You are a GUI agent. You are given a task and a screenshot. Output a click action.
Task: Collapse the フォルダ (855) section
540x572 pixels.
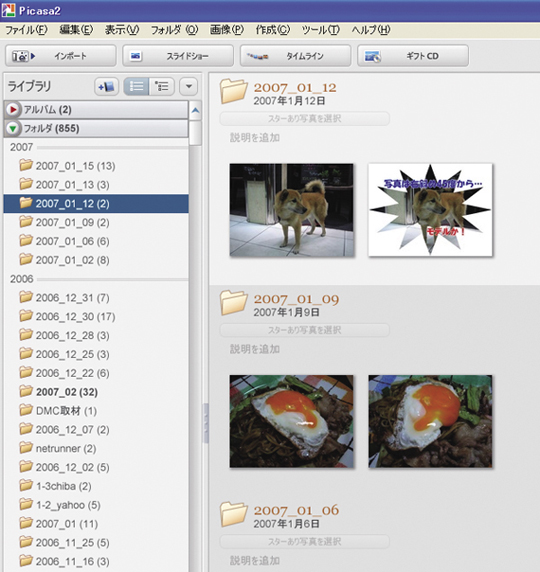(13, 128)
